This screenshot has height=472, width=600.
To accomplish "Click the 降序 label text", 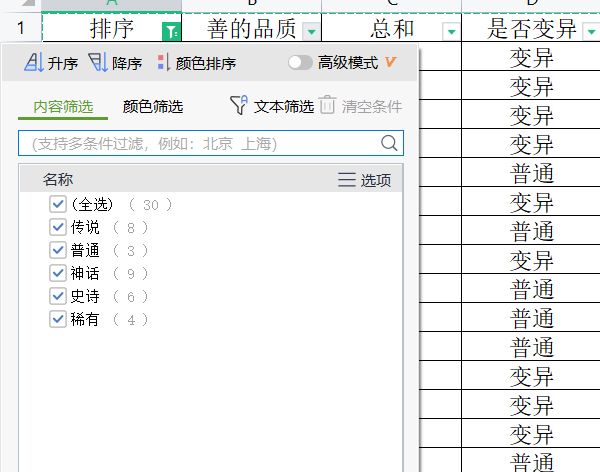I will pos(127,64).
